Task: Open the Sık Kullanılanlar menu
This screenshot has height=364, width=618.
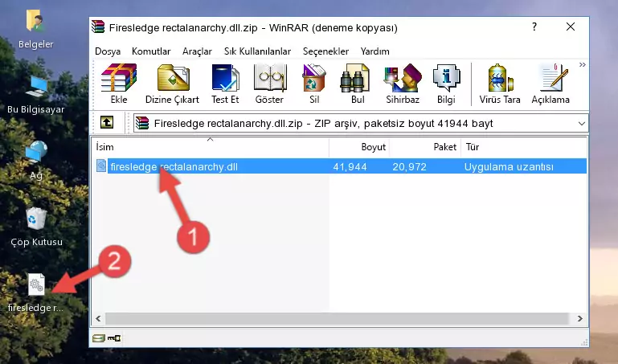Action: 257,51
